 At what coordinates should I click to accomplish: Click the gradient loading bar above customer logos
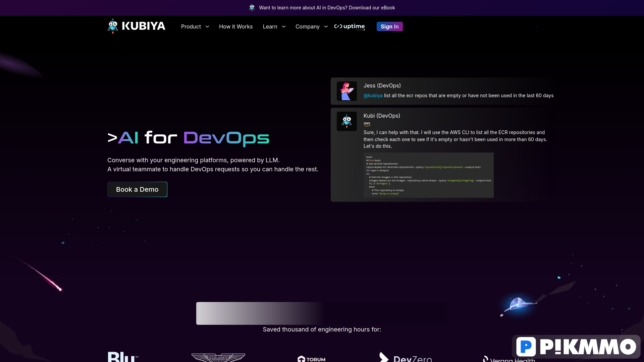coord(322,313)
